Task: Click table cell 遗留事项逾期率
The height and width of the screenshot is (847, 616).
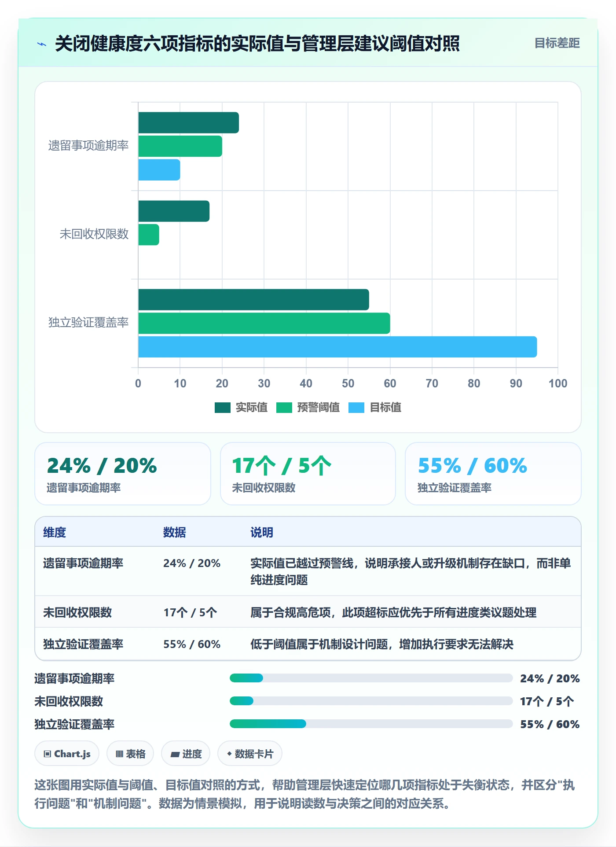Action: coord(83,563)
